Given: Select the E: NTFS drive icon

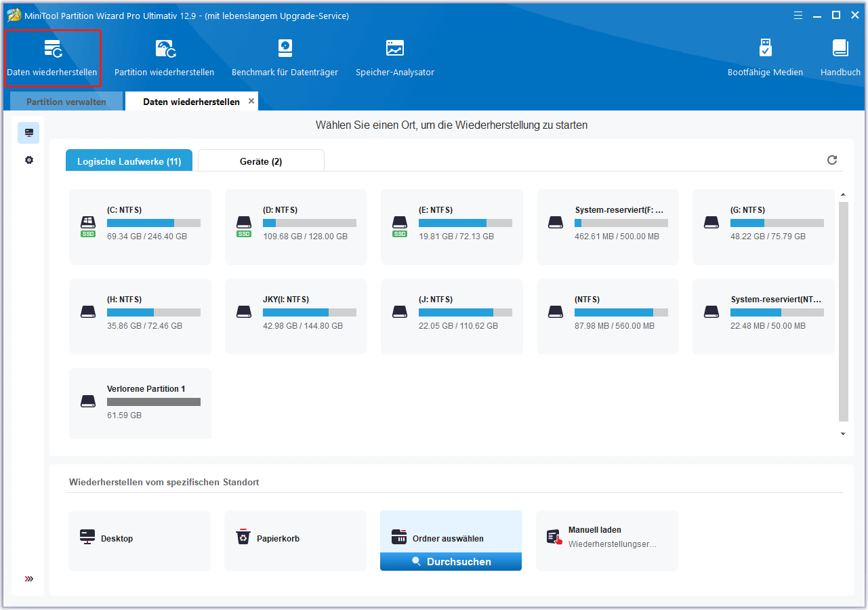Looking at the screenshot, I should pos(400,225).
